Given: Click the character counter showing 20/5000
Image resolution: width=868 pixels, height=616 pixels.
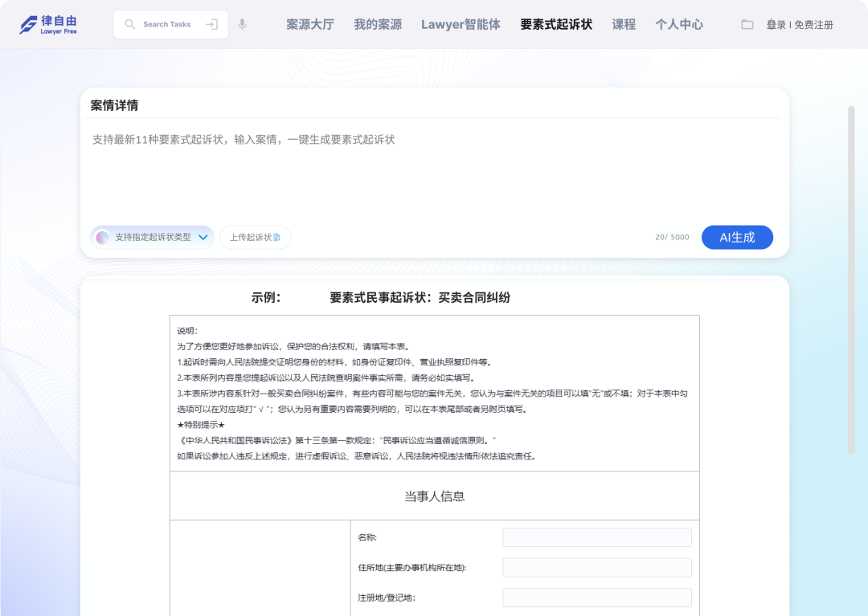Looking at the screenshot, I should click(672, 237).
